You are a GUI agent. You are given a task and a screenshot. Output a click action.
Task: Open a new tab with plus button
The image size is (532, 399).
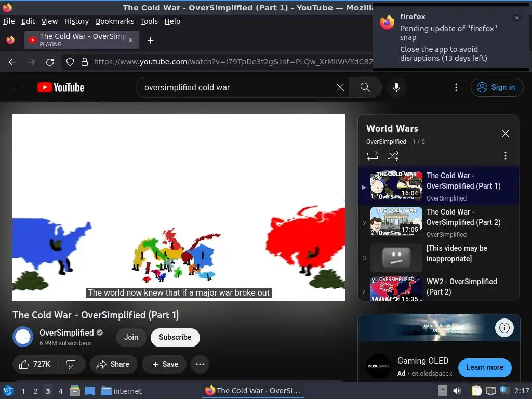[150, 41]
